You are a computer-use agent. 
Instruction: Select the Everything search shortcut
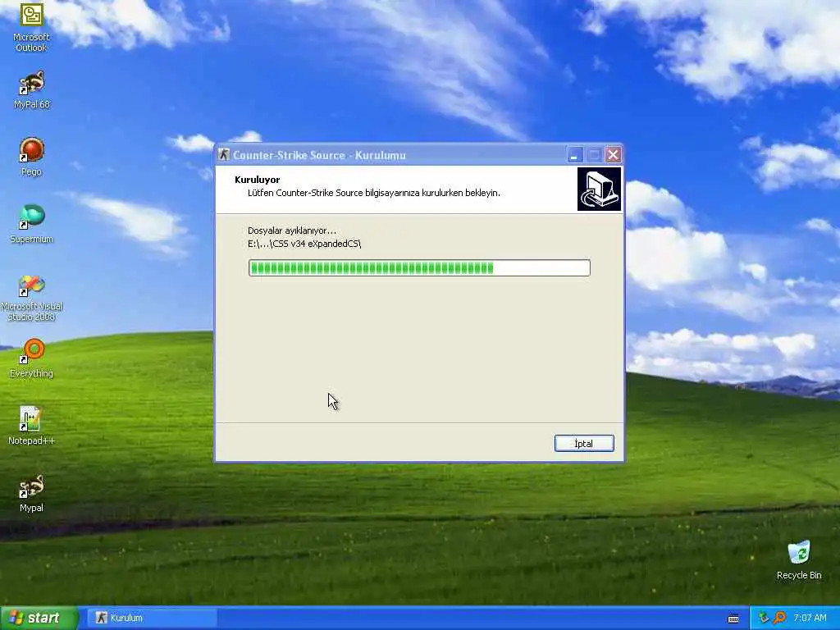point(31,358)
